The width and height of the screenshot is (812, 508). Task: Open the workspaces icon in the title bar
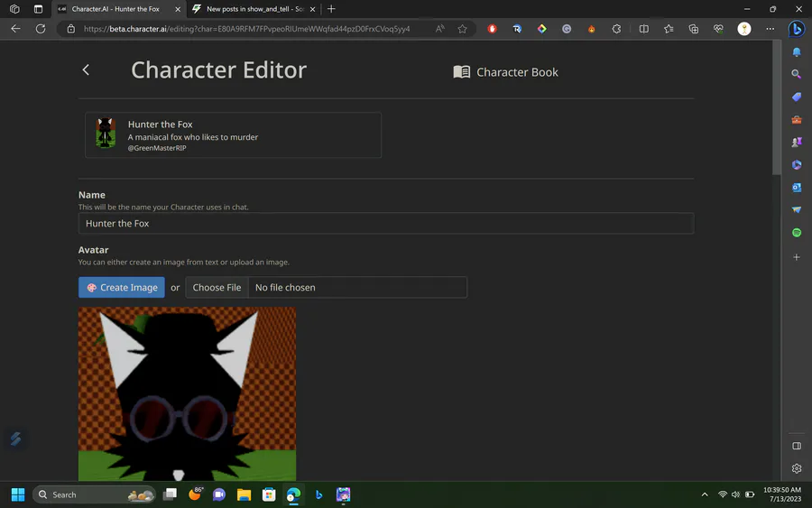[14, 9]
